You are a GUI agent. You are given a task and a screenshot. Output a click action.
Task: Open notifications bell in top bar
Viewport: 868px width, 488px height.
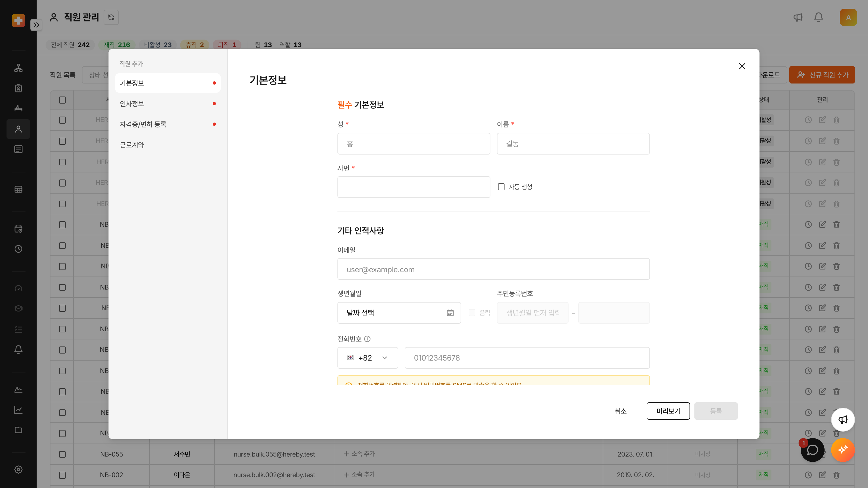click(x=818, y=17)
